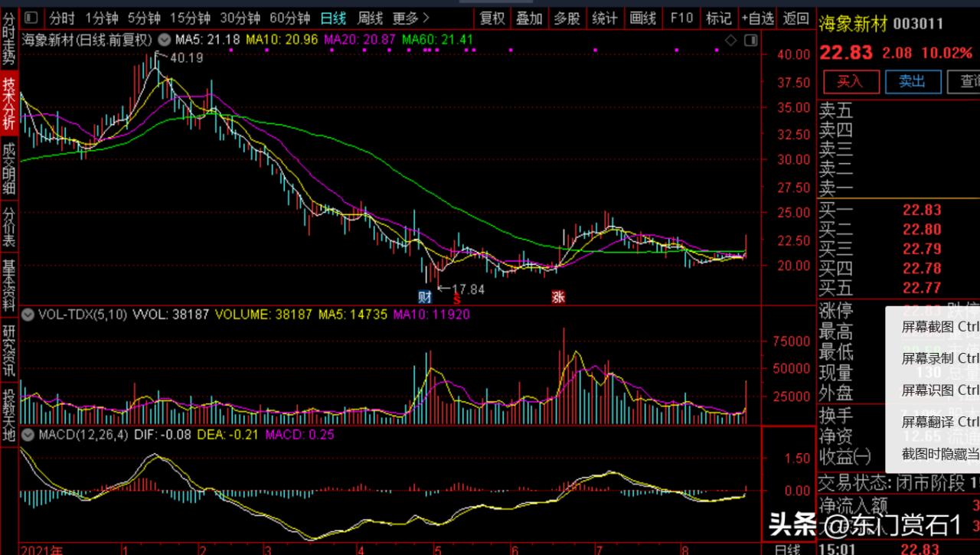Expand the 更多 periods menu
Screen dimensions: 980x555
tap(410, 18)
